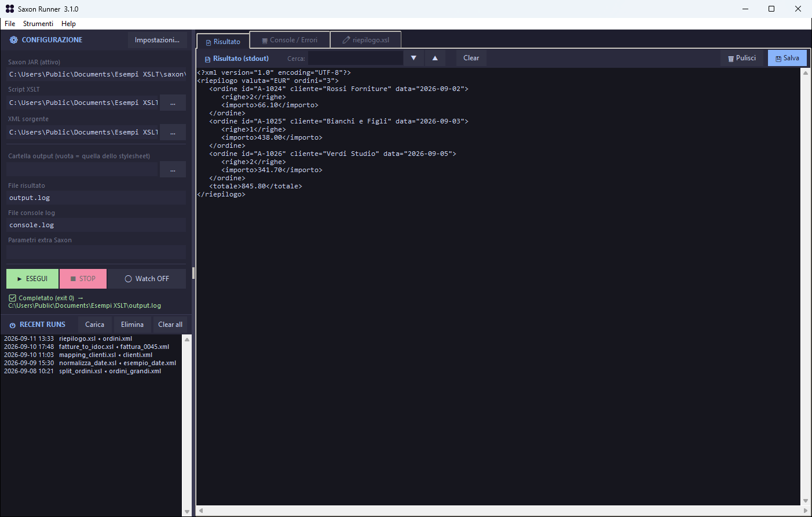Click the XML sorgente path field

tap(82, 132)
